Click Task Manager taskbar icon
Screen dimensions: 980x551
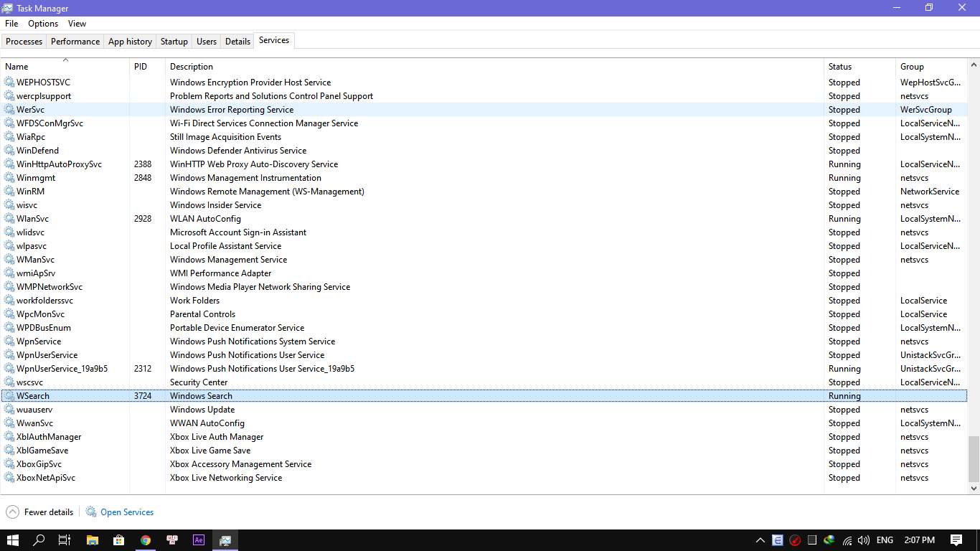point(225,540)
